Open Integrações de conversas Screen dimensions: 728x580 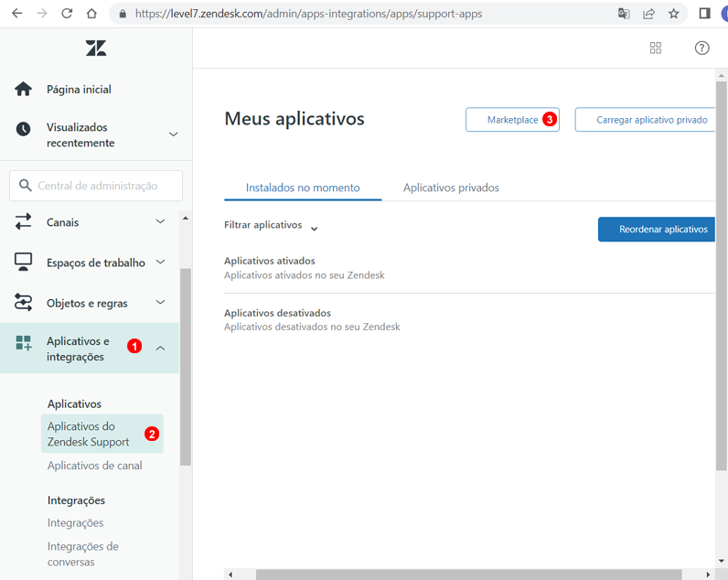tap(82, 554)
